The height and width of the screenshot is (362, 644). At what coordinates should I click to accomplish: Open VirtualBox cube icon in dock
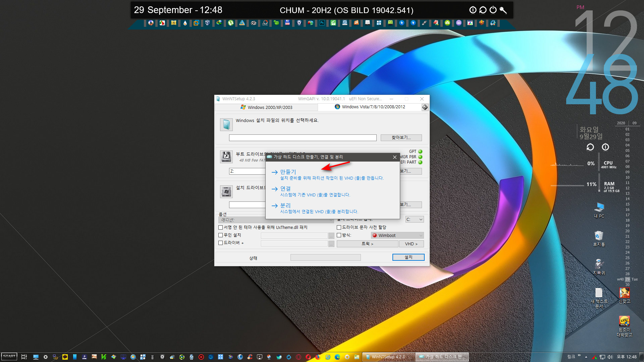coord(208,23)
